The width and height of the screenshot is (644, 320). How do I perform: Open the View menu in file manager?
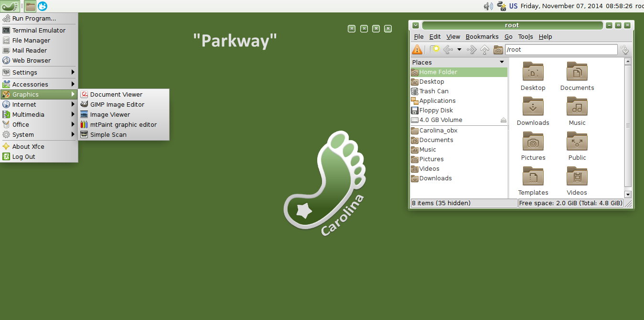[453, 36]
